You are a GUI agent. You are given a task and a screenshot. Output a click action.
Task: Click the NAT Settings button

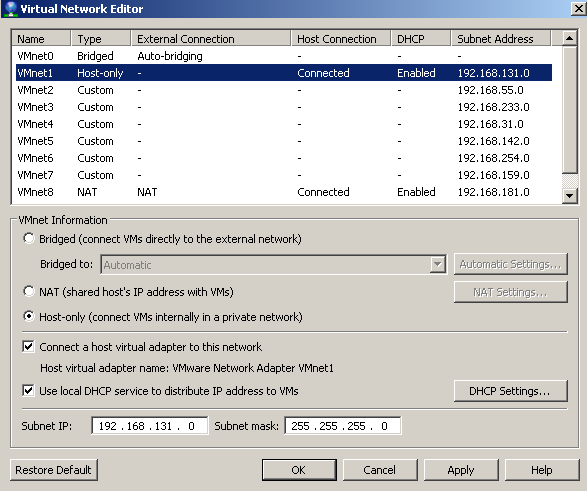511,292
